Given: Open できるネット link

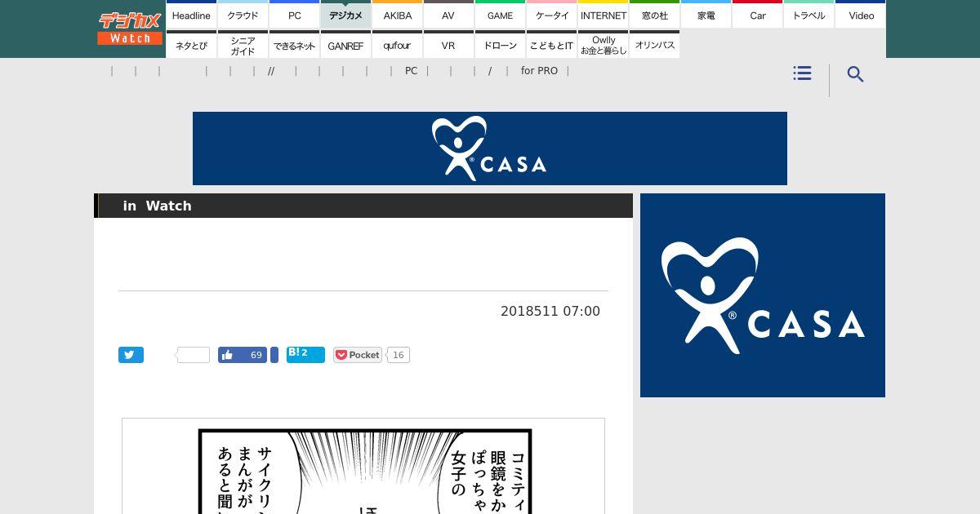Looking at the screenshot, I should click(x=294, y=45).
